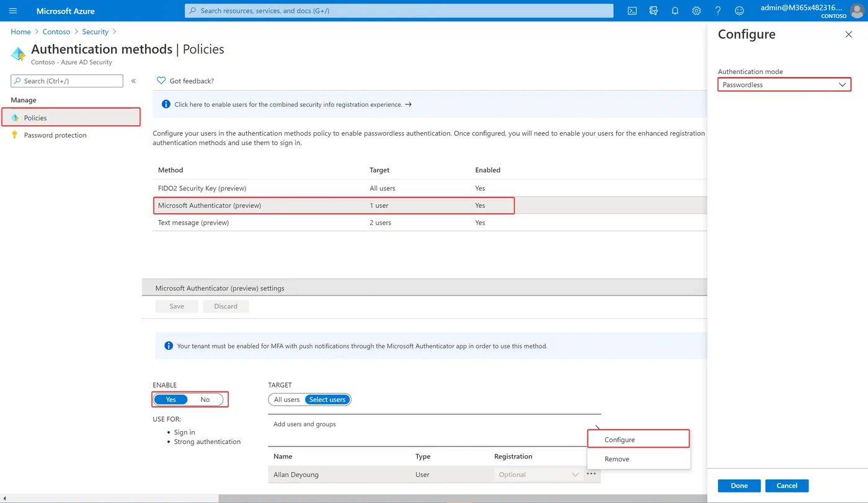The width and height of the screenshot is (868, 503).
Task: Open the Authentication mode dropdown
Action: click(x=784, y=85)
